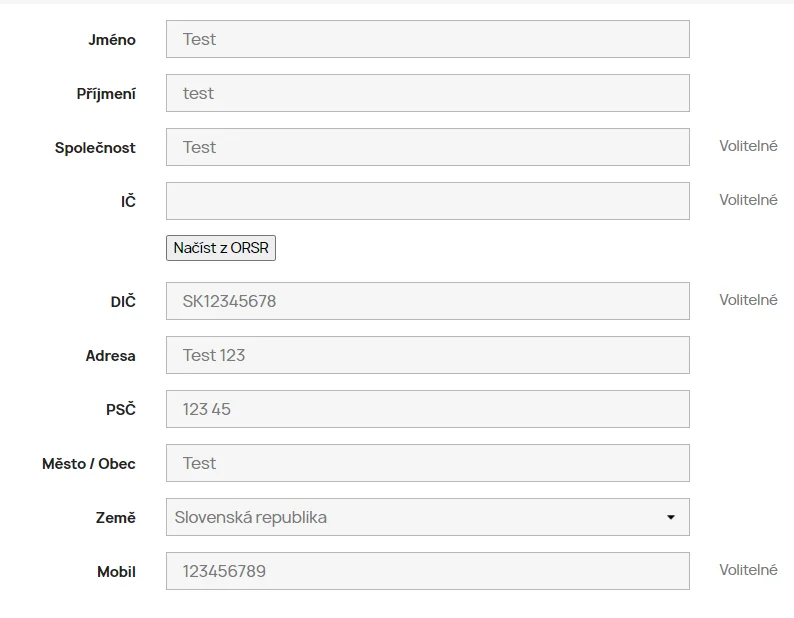Click the Mobil label
The height and width of the screenshot is (618, 794).
(x=116, y=572)
